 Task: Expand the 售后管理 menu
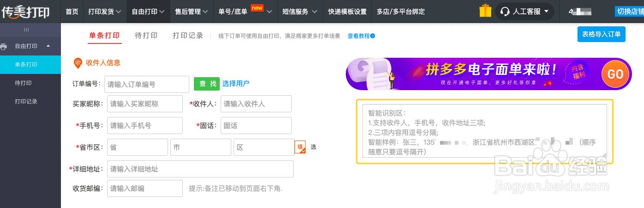(191, 12)
